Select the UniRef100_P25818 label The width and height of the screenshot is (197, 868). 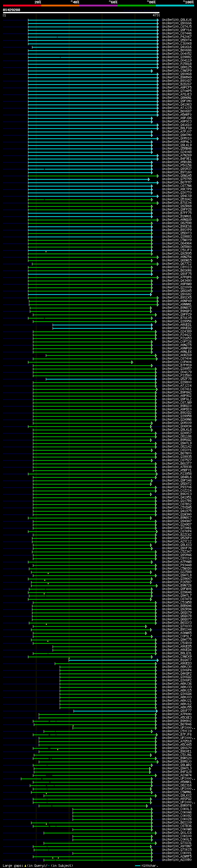(x=177, y=64)
